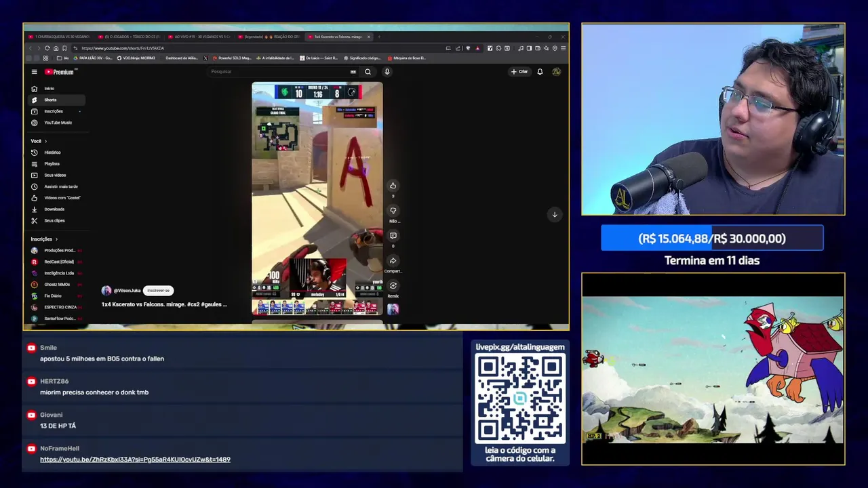Open the Significado código... bookmark
868x488 pixels.
tap(362, 58)
